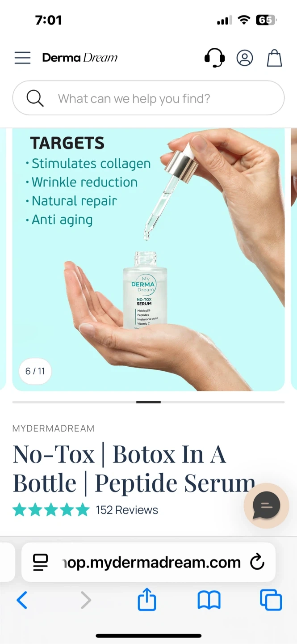Reload the page in Safari

(257, 562)
